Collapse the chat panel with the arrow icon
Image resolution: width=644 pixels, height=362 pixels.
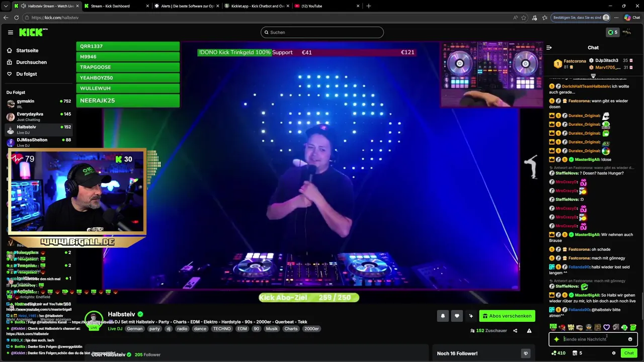coord(549,48)
